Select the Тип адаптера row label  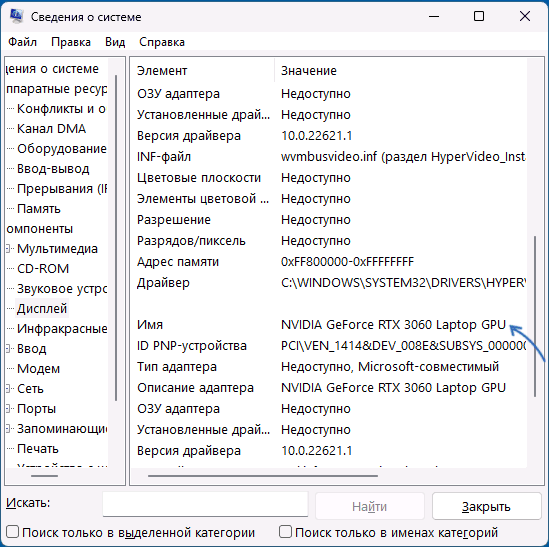coord(177,367)
